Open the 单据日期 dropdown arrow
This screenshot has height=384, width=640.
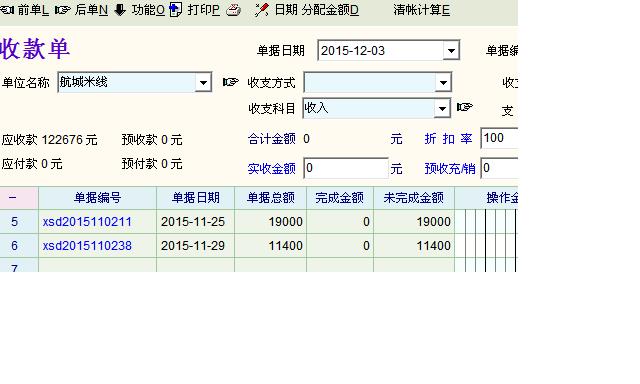click(x=451, y=51)
